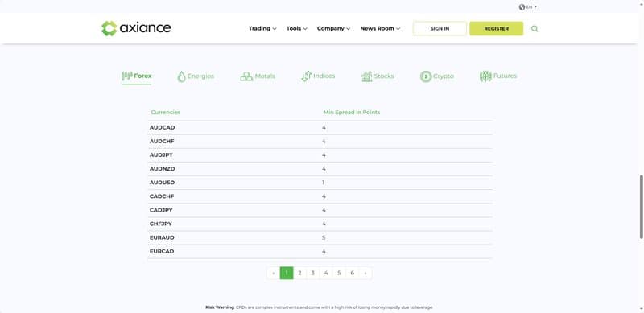
Task: Select the EURAUD row
Action: pos(320,238)
